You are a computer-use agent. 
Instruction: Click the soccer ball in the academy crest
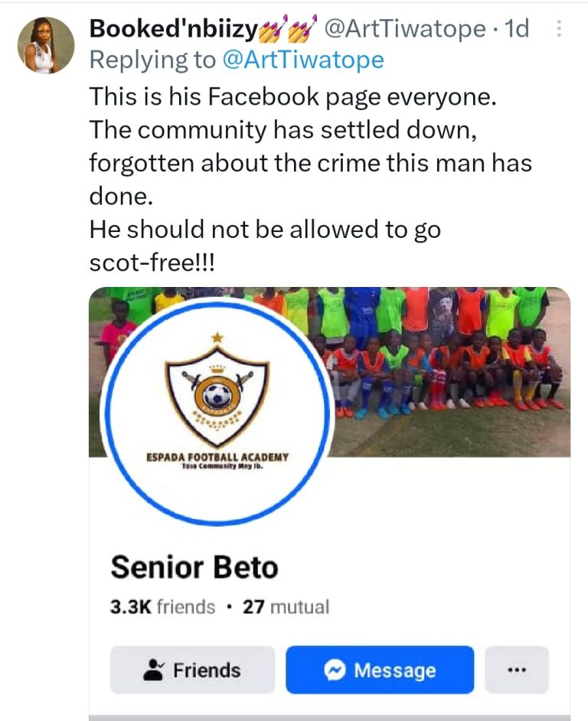click(216, 394)
